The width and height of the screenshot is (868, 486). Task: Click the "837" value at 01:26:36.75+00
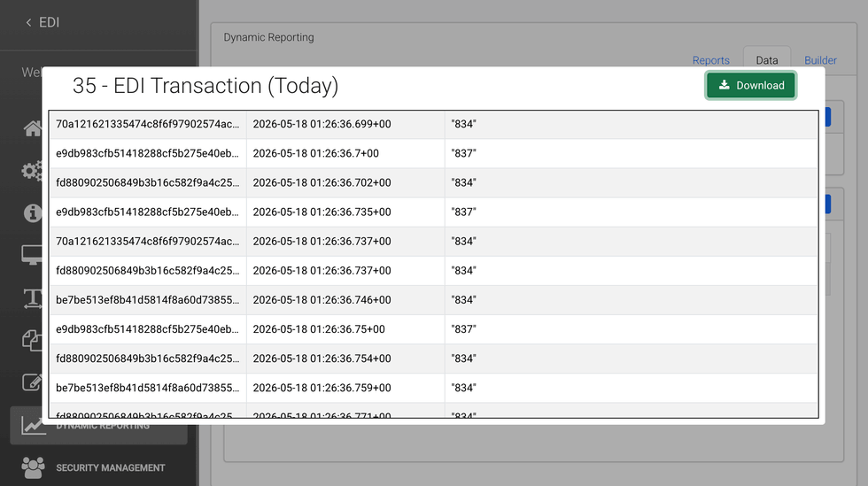pos(463,329)
